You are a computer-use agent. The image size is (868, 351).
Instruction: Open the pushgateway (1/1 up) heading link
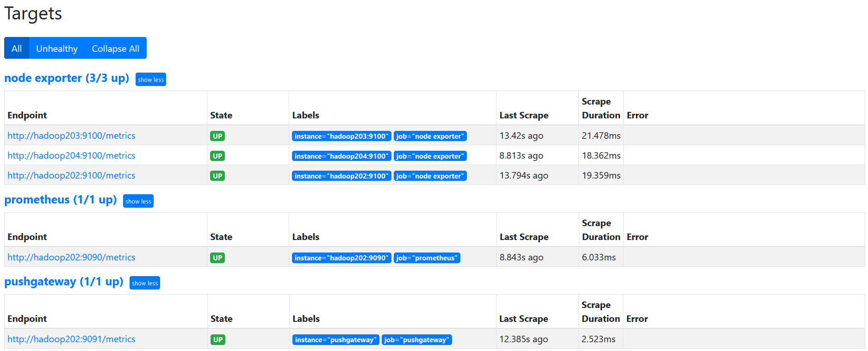(64, 282)
